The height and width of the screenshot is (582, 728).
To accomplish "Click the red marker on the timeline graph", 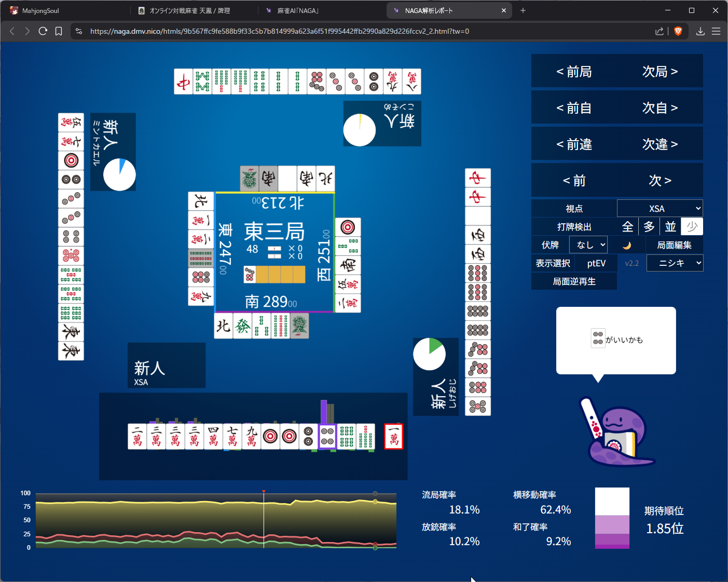I will pos(264,491).
